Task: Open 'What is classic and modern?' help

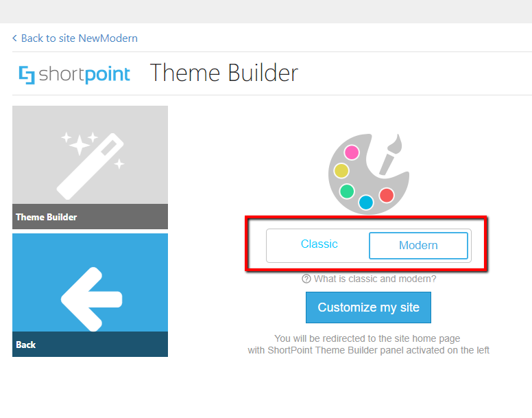Action: pos(374,279)
